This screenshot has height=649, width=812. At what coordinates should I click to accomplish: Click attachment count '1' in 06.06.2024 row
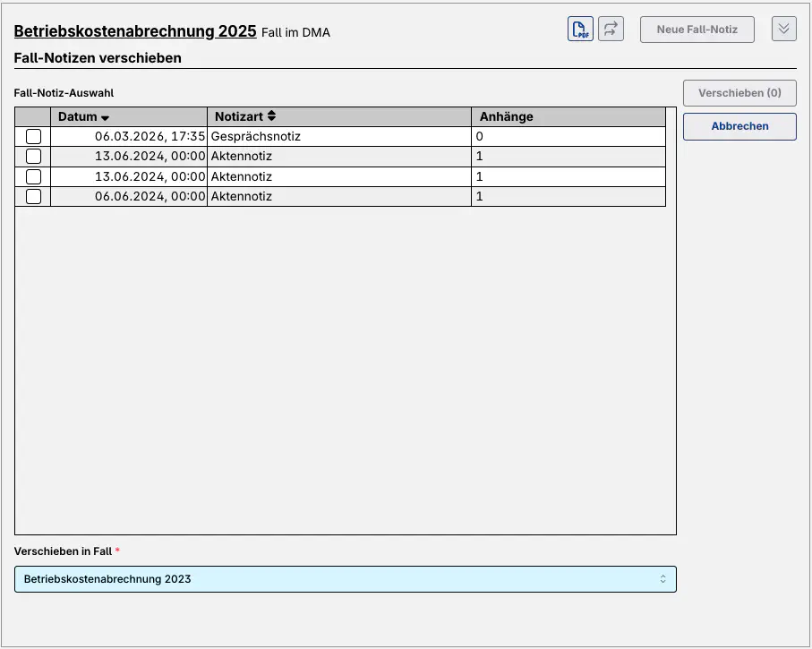click(480, 196)
